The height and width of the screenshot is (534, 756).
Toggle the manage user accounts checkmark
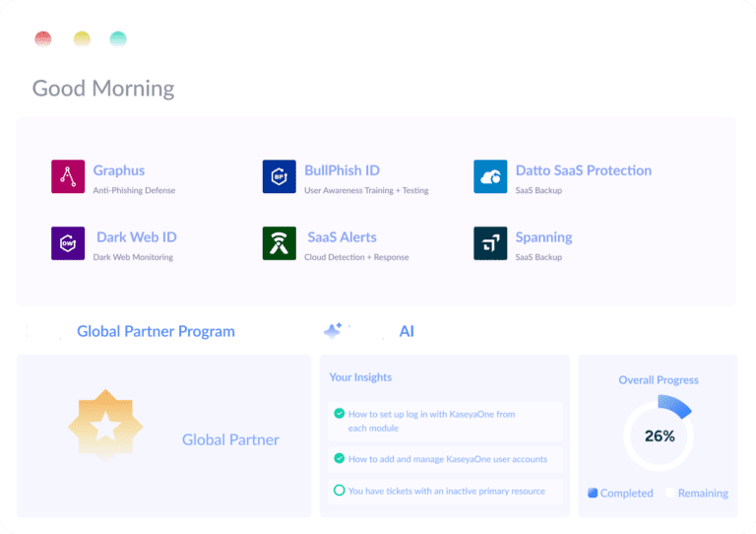point(340,458)
